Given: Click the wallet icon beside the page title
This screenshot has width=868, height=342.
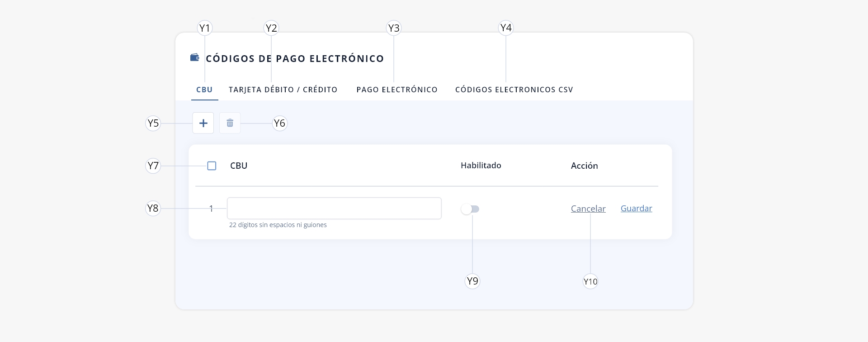Looking at the screenshot, I should [195, 57].
